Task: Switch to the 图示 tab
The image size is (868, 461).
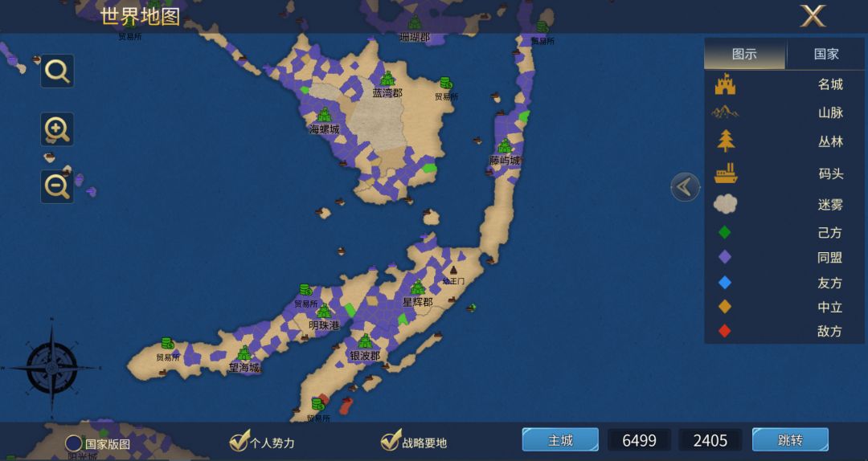Action: tap(744, 55)
